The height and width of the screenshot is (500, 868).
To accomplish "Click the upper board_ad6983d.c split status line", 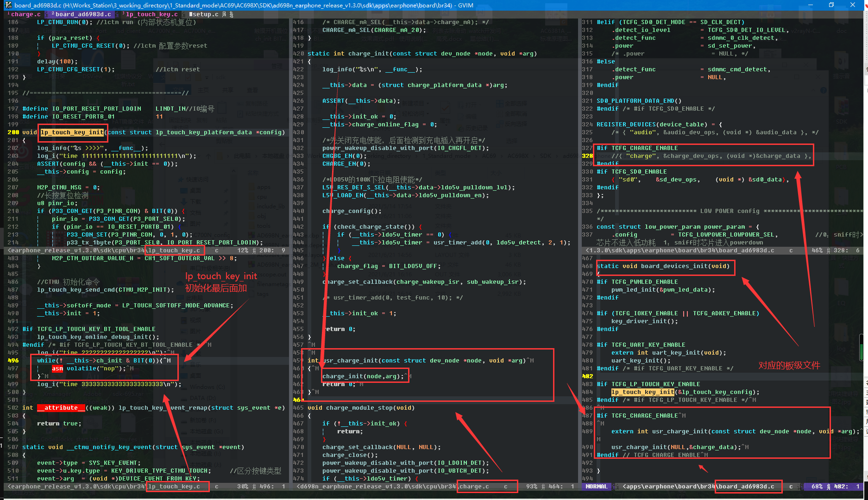I will [723, 250].
